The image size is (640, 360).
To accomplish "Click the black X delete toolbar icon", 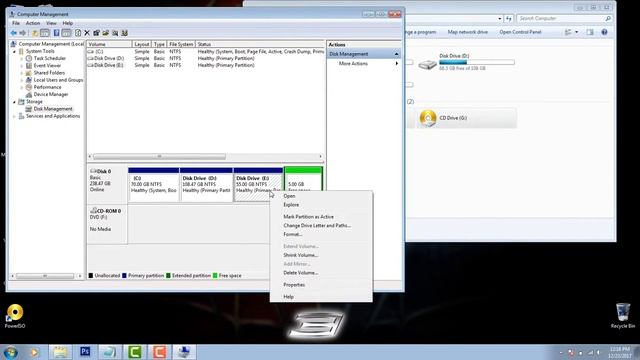I will (87, 33).
